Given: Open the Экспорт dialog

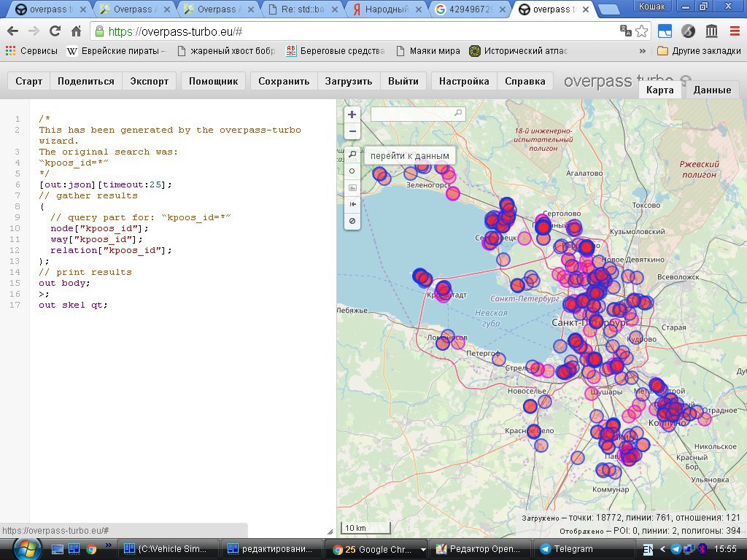Looking at the screenshot, I should [149, 81].
